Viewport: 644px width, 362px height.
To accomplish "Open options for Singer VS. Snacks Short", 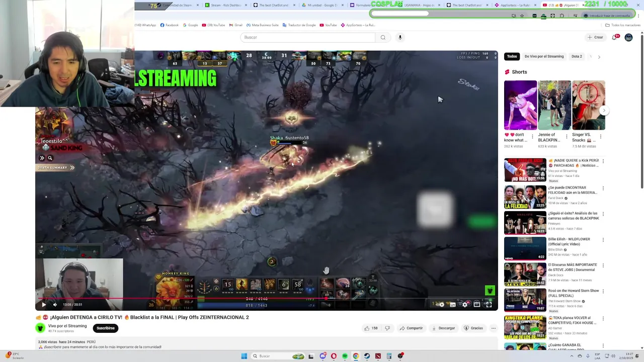I will (601, 136).
